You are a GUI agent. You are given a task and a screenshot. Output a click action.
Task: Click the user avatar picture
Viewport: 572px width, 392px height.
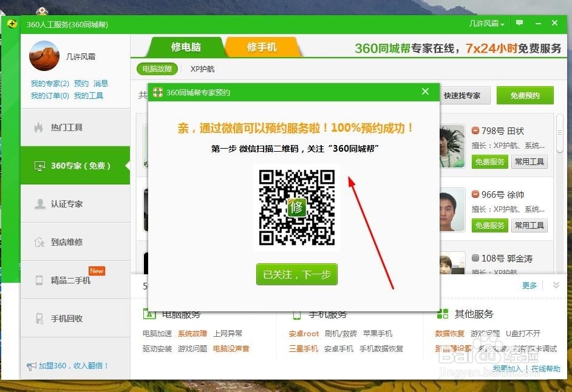(44, 56)
